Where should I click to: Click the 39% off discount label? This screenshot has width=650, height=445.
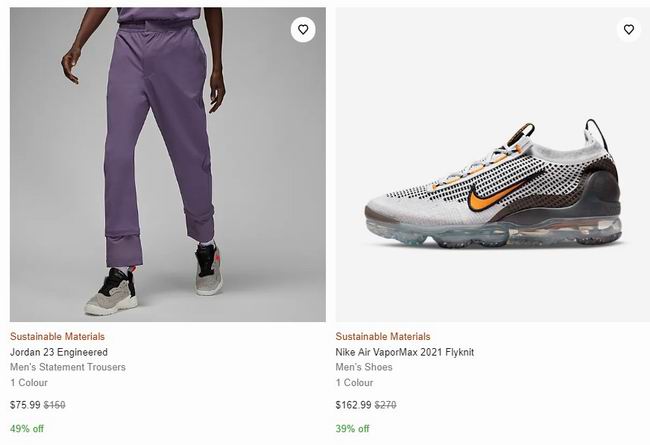tap(352, 429)
